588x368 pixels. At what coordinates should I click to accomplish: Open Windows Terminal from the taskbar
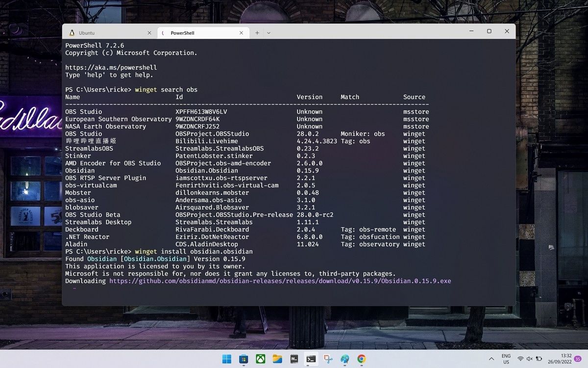pyautogui.click(x=311, y=359)
